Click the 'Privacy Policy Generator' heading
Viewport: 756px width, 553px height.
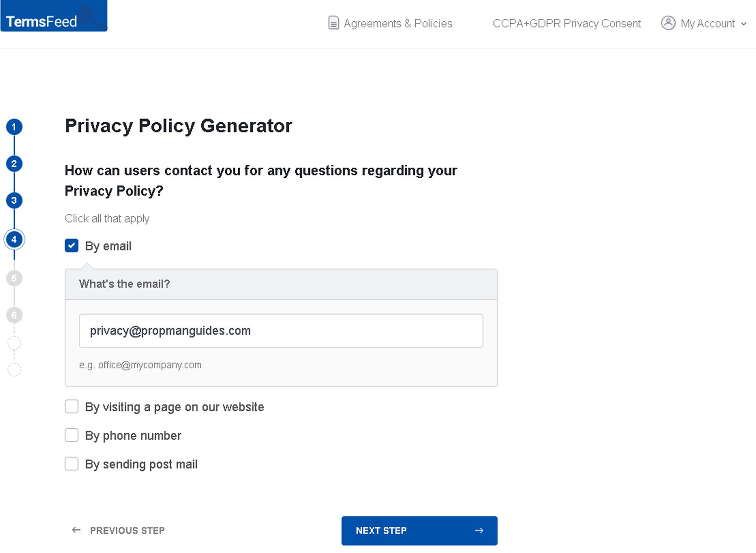179,126
